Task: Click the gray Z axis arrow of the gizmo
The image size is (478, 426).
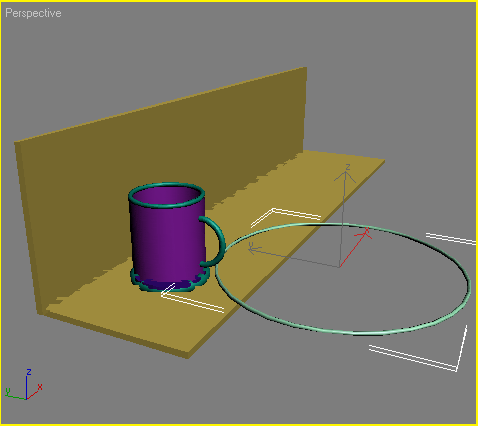Action: point(343,213)
